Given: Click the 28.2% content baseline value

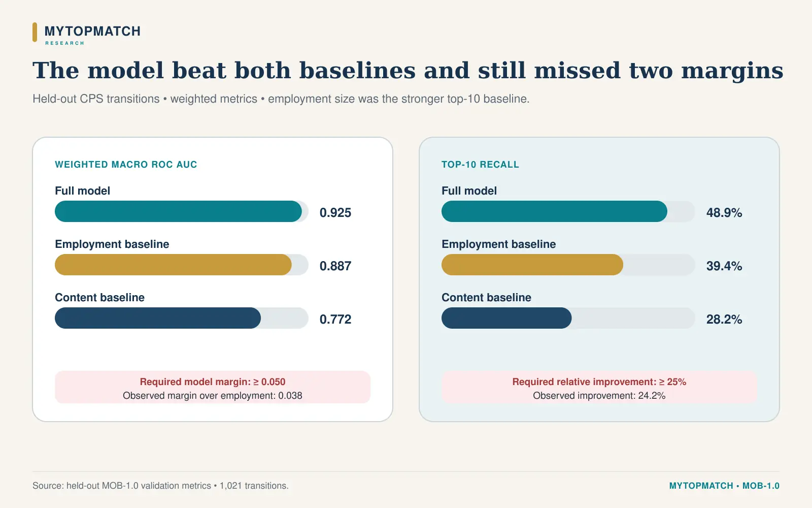Looking at the screenshot, I should (724, 320).
